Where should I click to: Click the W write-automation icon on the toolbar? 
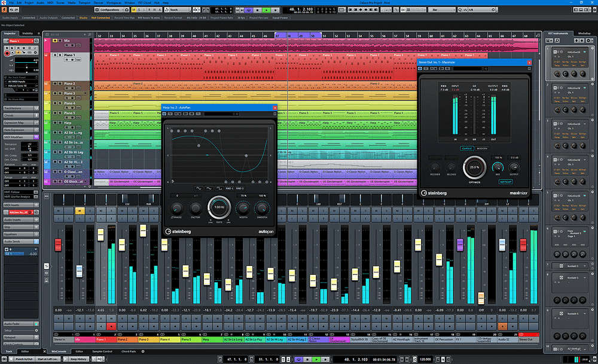[153, 10]
